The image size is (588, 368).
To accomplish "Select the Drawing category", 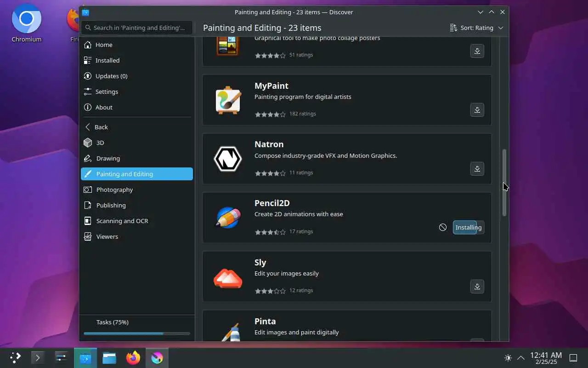I will pos(137,158).
